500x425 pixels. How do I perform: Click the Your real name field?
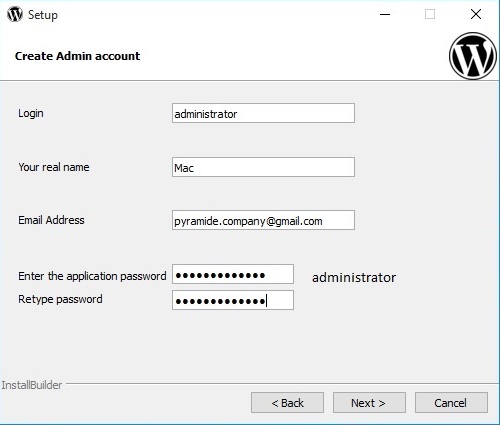pyautogui.click(x=263, y=167)
